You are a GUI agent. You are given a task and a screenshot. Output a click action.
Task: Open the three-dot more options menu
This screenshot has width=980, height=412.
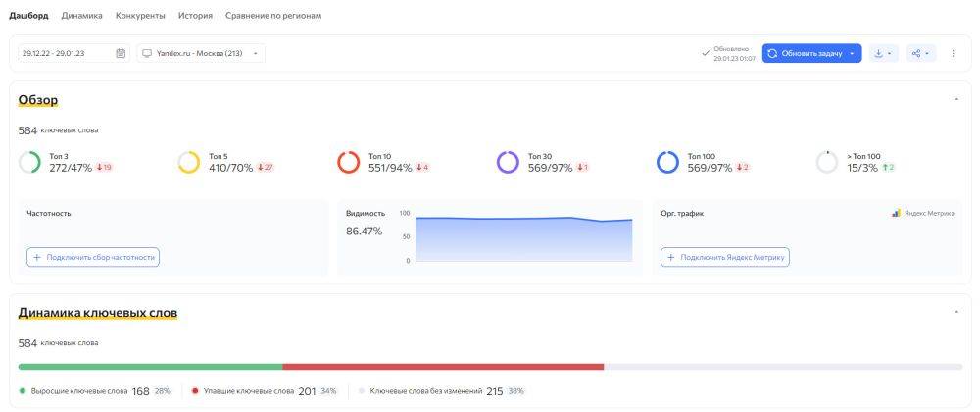click(x=953, y=53)
